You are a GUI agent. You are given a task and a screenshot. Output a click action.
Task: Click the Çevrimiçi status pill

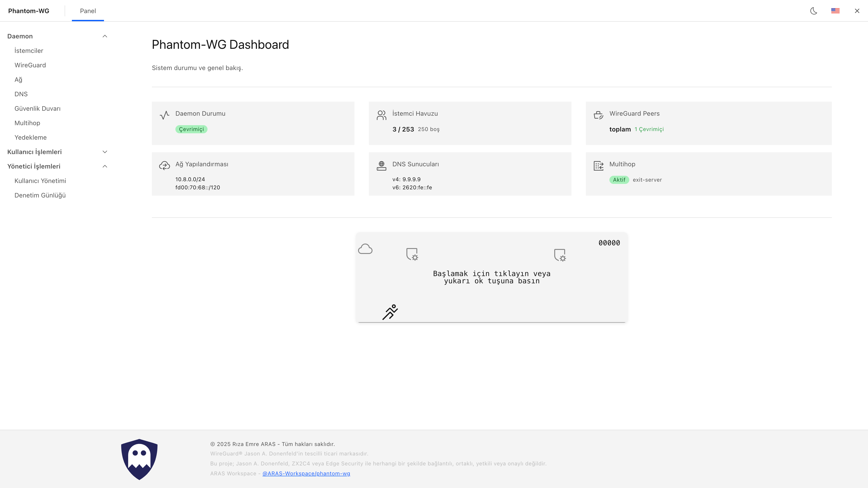tap(191, 129)
